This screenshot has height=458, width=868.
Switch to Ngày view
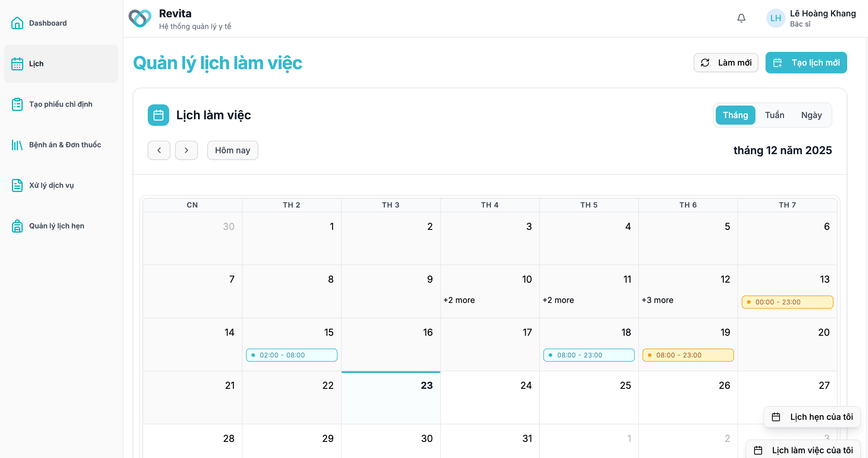click(x=811, y=115)
